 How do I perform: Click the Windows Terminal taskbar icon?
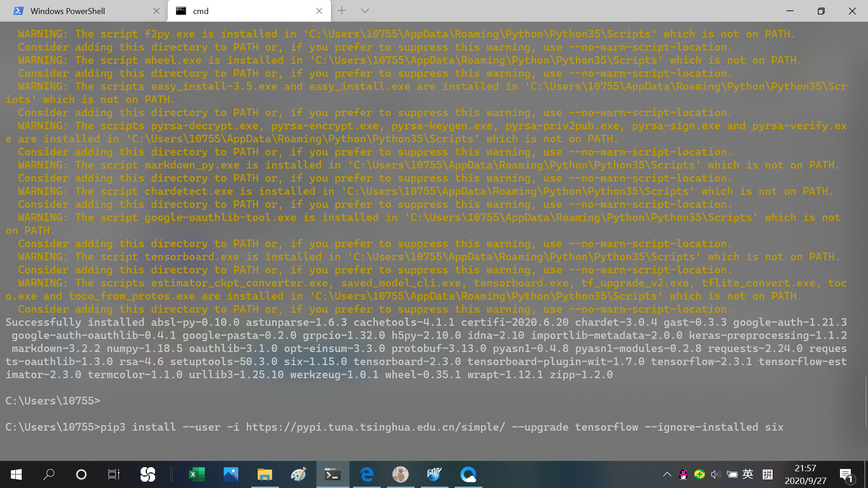point(333,474)
